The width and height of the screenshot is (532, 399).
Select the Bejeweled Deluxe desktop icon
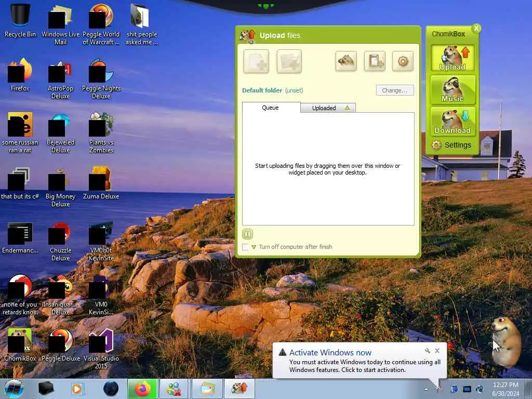[x=60, y=132]
